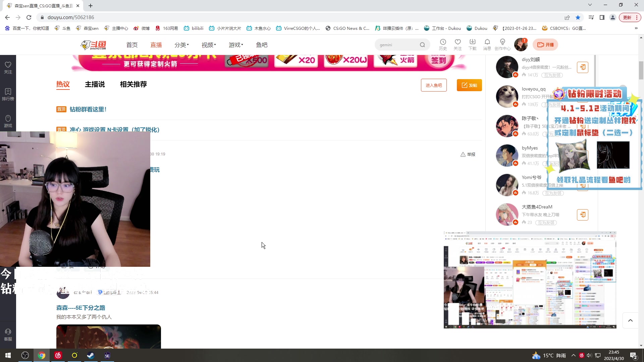
Task: Click the user avatar in header
Action: (521, 45)
